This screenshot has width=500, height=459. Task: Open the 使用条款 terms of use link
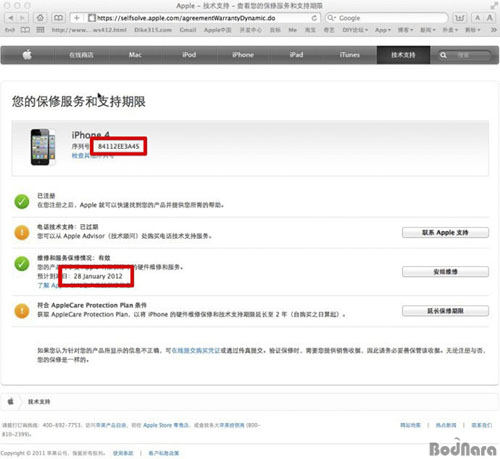click(x=123, y=453)
